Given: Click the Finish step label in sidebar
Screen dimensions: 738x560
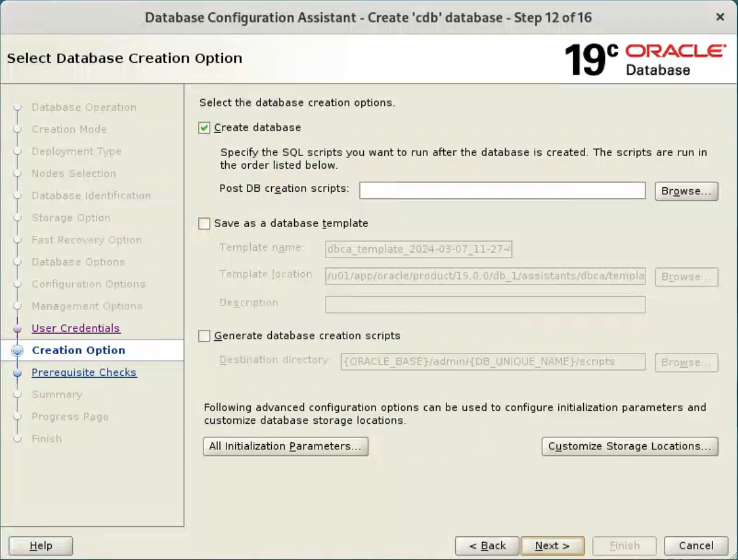Looking at the screenshot, I should click(x=47, y=439).
